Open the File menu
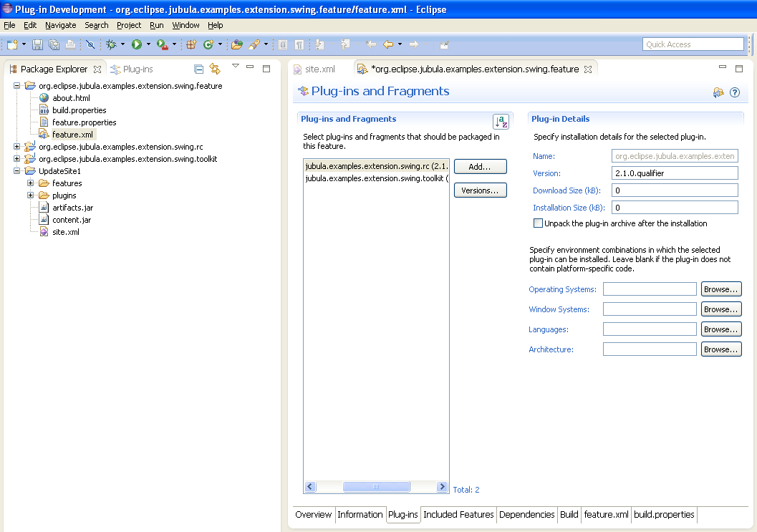The width and height of the screenshot is (757, 532). [9, 25]
